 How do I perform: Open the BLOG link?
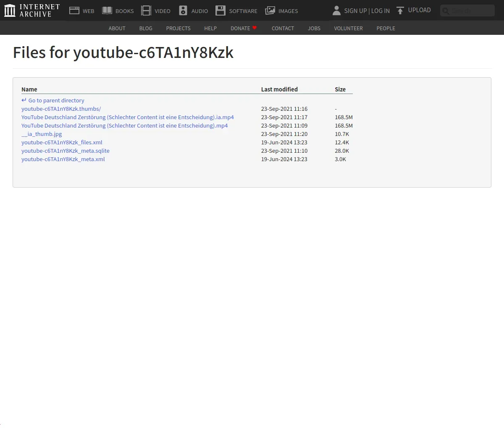pyautogui.click(x=146, y=28)
